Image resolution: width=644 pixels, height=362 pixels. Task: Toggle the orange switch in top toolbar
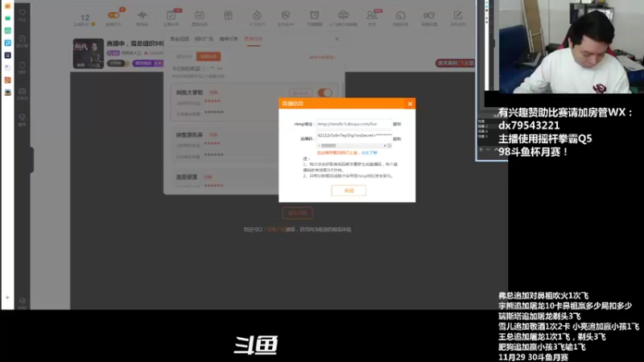tap(114, 15)
